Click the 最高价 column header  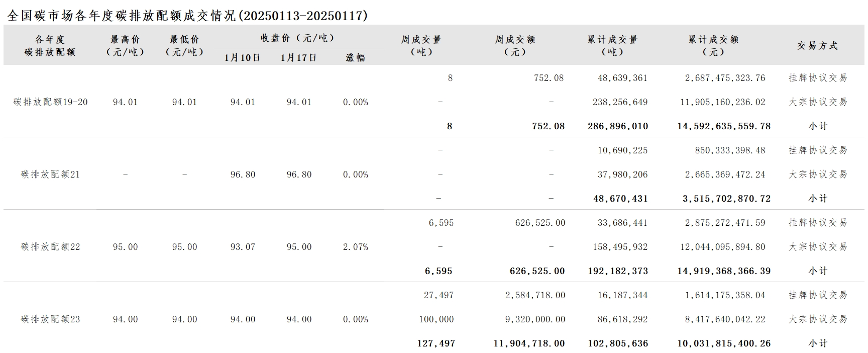125,45
